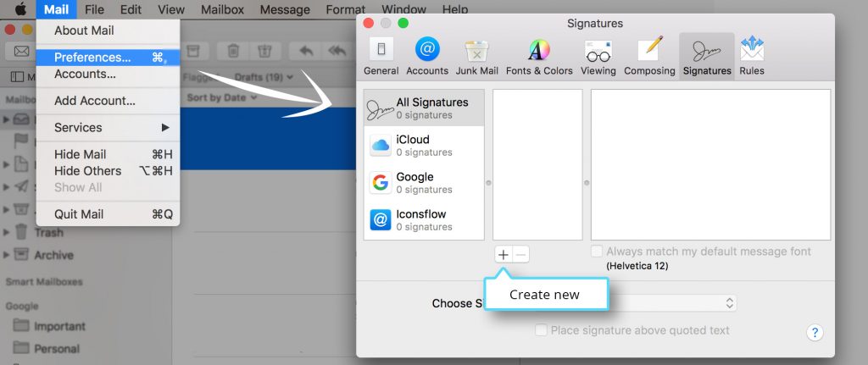
Task: Click the Delete trash icon in Mail toolbar
Action: pyautogui.click(x=233, y=51)
